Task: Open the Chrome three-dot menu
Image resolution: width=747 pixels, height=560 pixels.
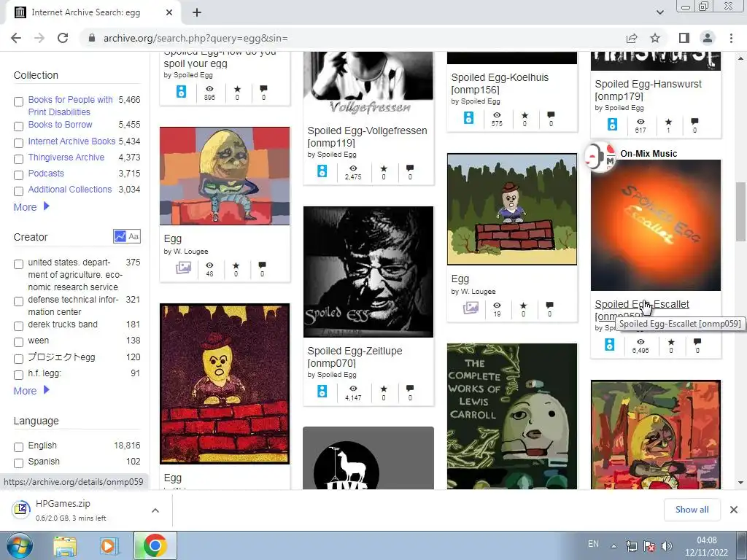Action: (x=731, y=38)
